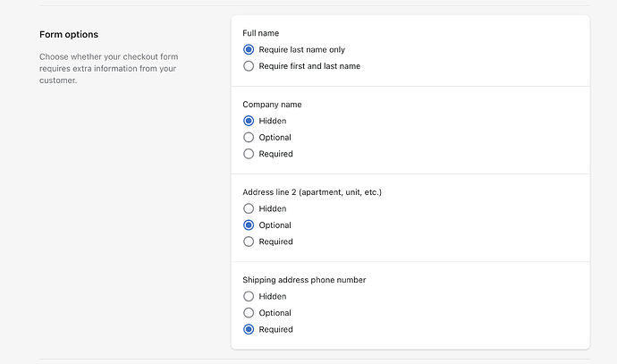
Task: Click the 'Company name' section heading
Action: coord(272,105)
